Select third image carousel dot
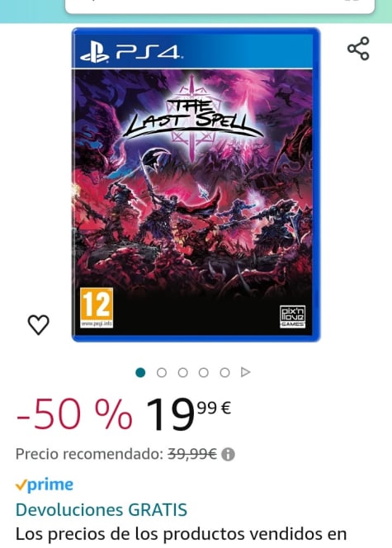 click(x=182, y=372)
